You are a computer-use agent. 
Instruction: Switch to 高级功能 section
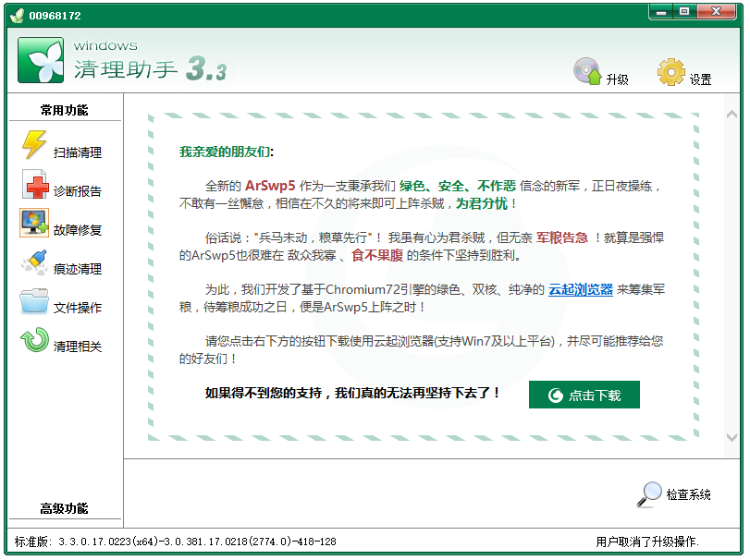click(x=64, y=508)
